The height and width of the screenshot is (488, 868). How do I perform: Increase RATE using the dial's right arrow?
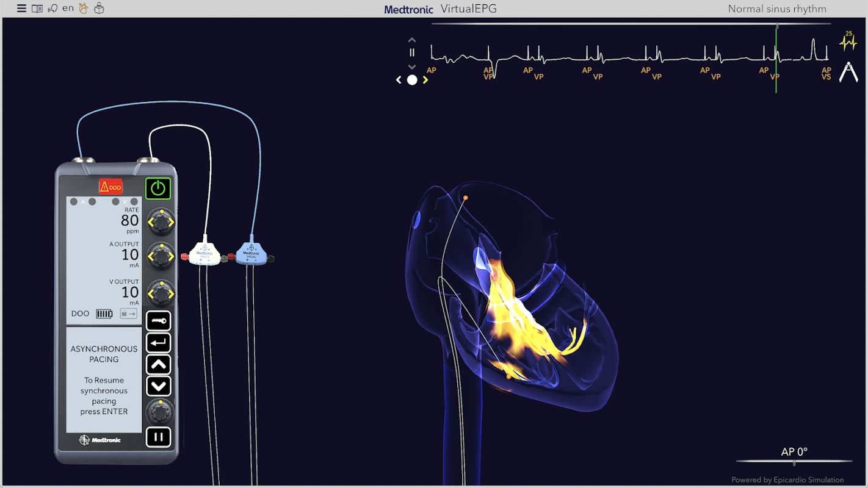[x=171, y=223]
